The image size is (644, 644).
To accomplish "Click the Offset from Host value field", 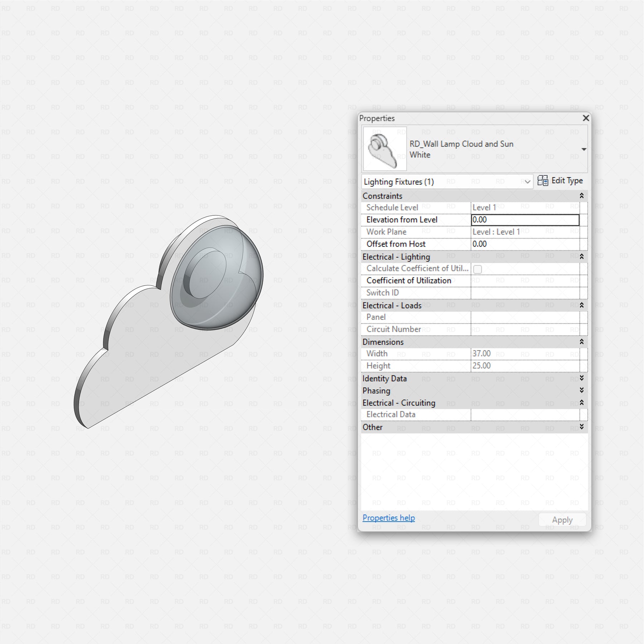I will [x=525, y=244].
